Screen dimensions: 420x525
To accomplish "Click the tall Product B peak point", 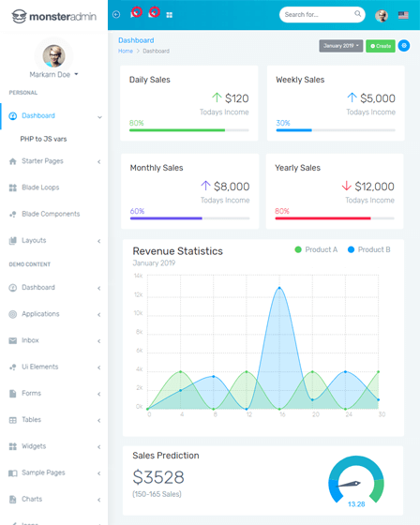I will click(x=279, y=288).
